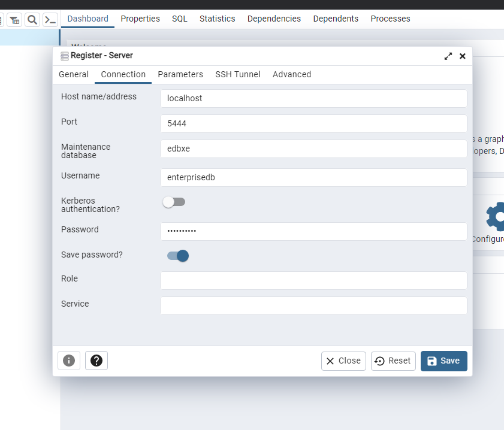Focus the Role text field

[313, 280]
